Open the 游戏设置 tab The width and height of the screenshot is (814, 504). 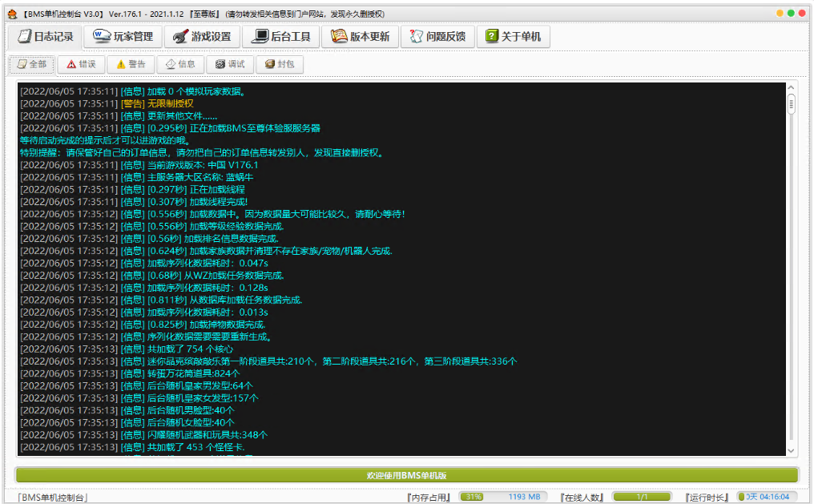tap(202, 36)
